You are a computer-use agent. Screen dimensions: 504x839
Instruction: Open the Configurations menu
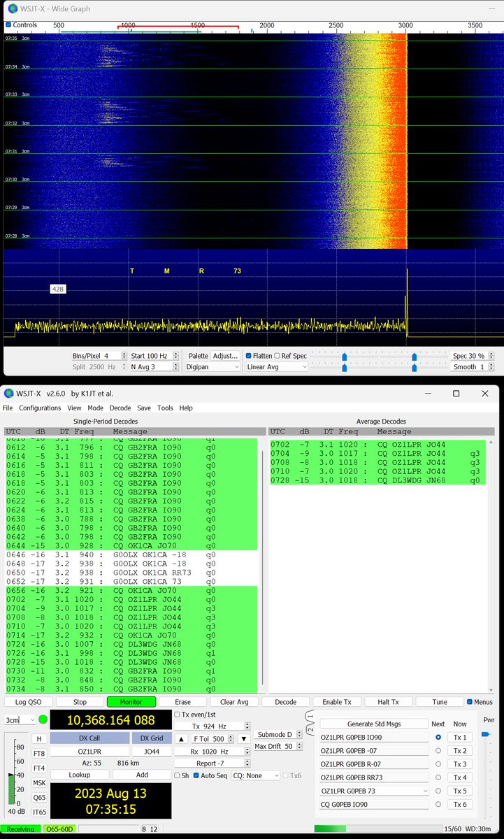[40, 408]
